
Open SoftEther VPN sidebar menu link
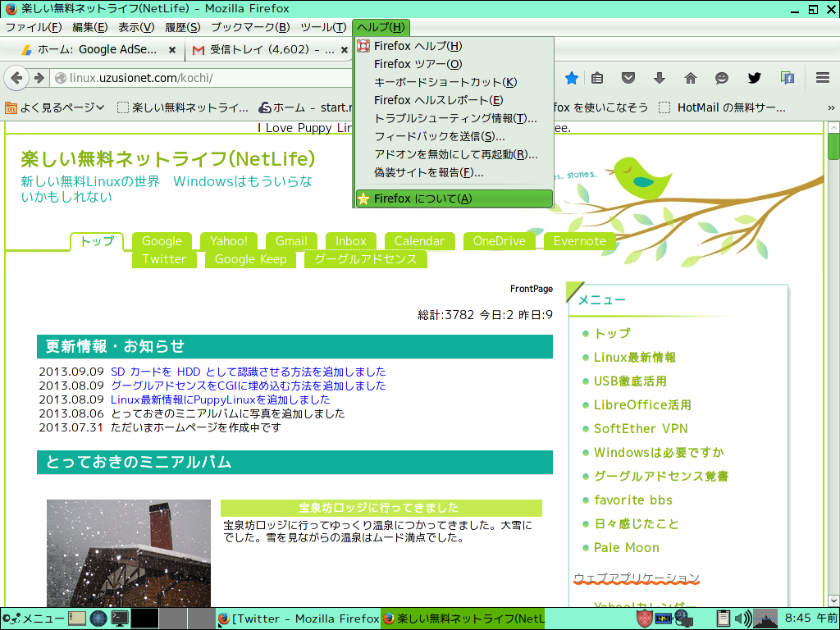click(x=641, y=429)
